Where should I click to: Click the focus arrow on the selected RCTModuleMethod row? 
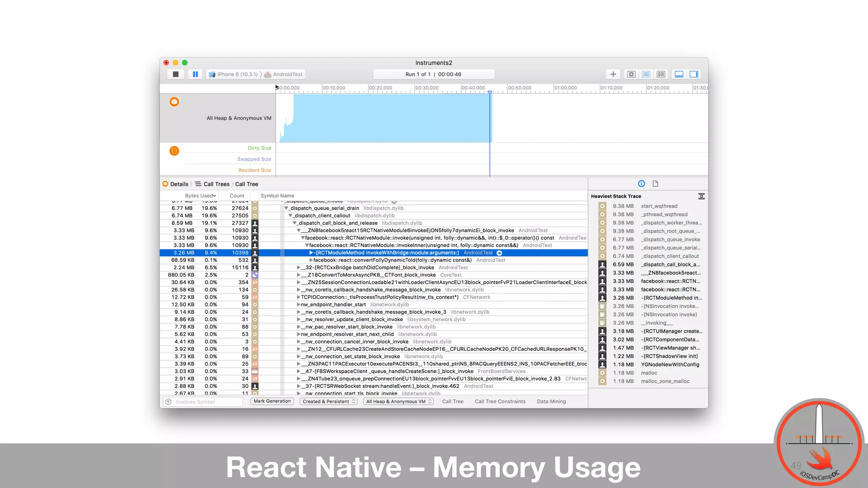click(499, 253)
